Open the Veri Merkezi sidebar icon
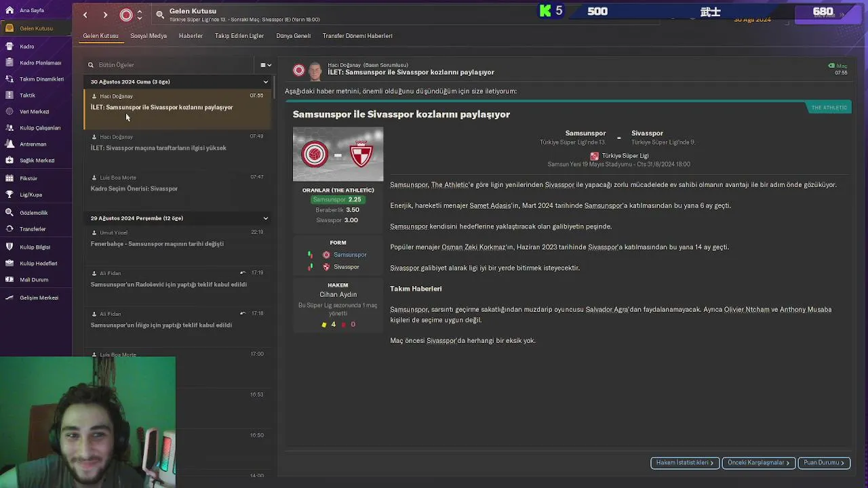This screenshot has height=488, width=868. [x=9, y=111]
